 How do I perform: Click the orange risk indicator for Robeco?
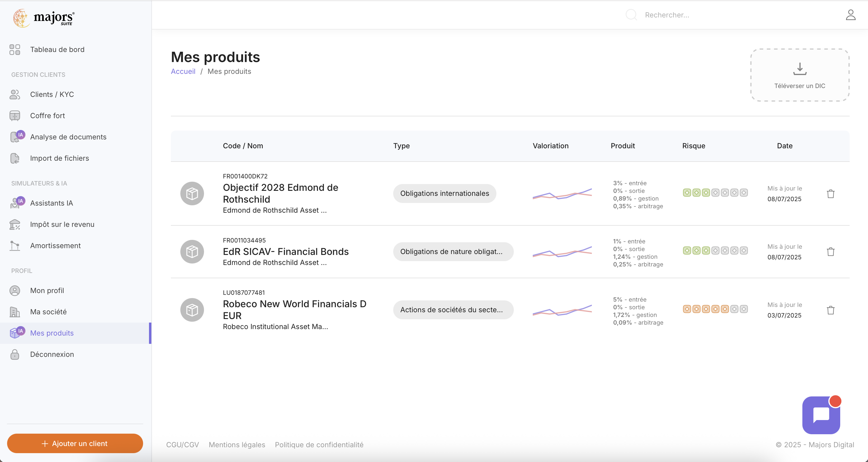coord(715,309)
